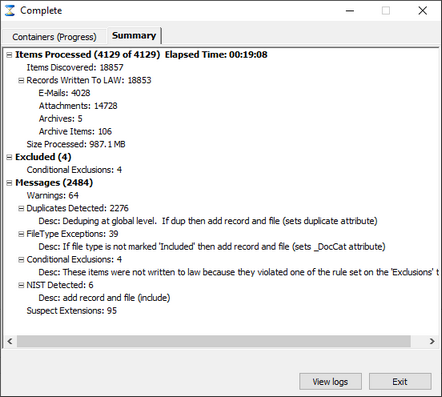Select the Messages (2484) heading
The width and height of the screenshot is (442, 397).
point(54,183)
